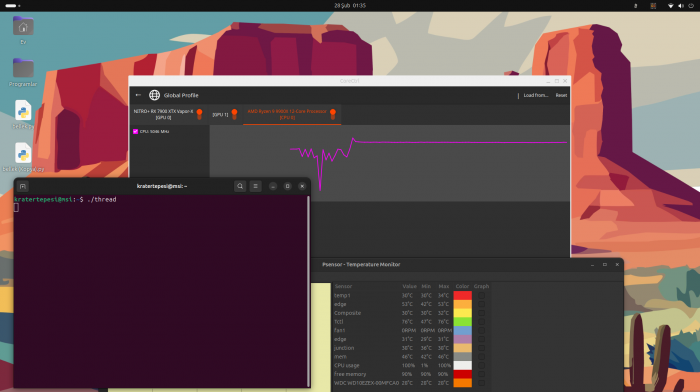Enable graph checkbox for WDC WD10EZEX disk

(481, 383)
